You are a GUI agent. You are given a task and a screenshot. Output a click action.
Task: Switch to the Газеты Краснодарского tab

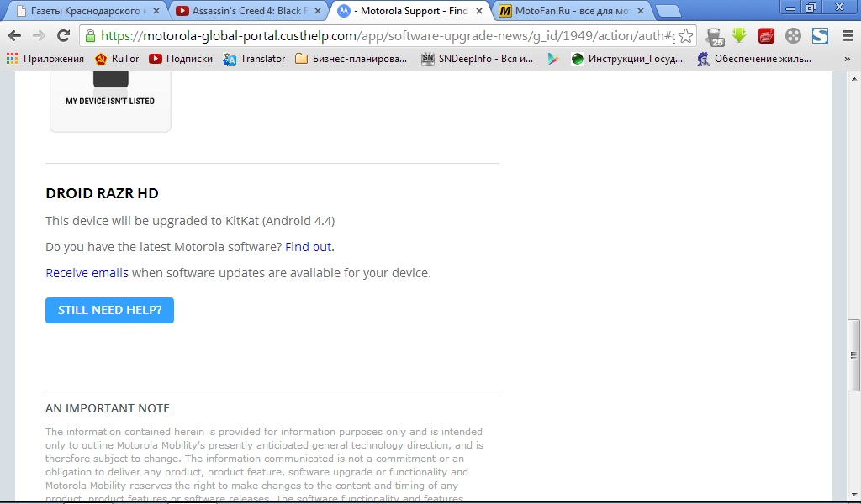coord(85,10)
